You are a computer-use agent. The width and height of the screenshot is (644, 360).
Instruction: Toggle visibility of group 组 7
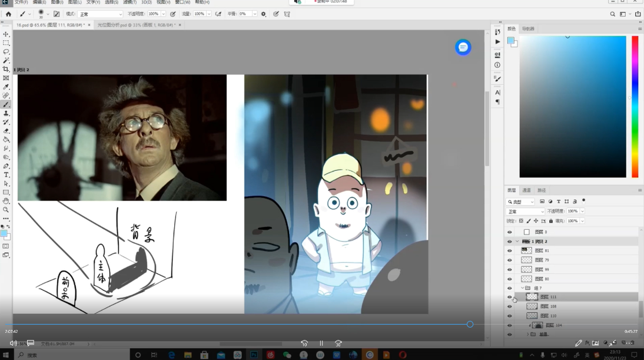click(x=510, y=288)
